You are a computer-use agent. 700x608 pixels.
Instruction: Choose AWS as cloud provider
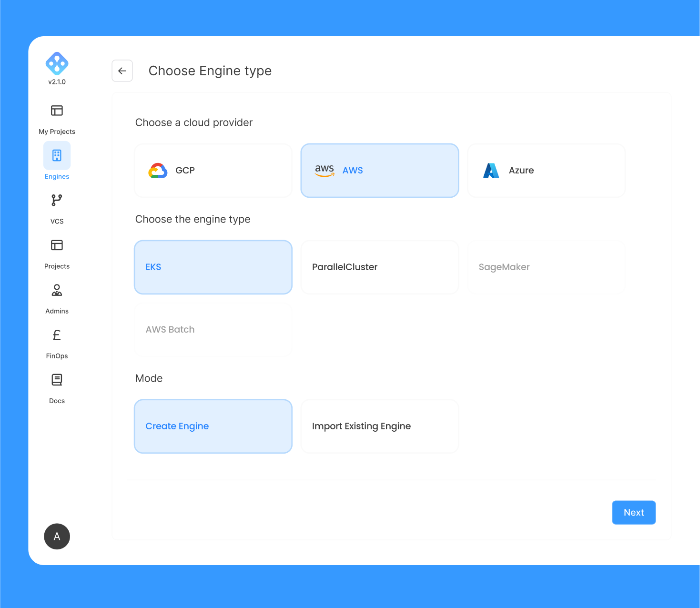point(380,171)
